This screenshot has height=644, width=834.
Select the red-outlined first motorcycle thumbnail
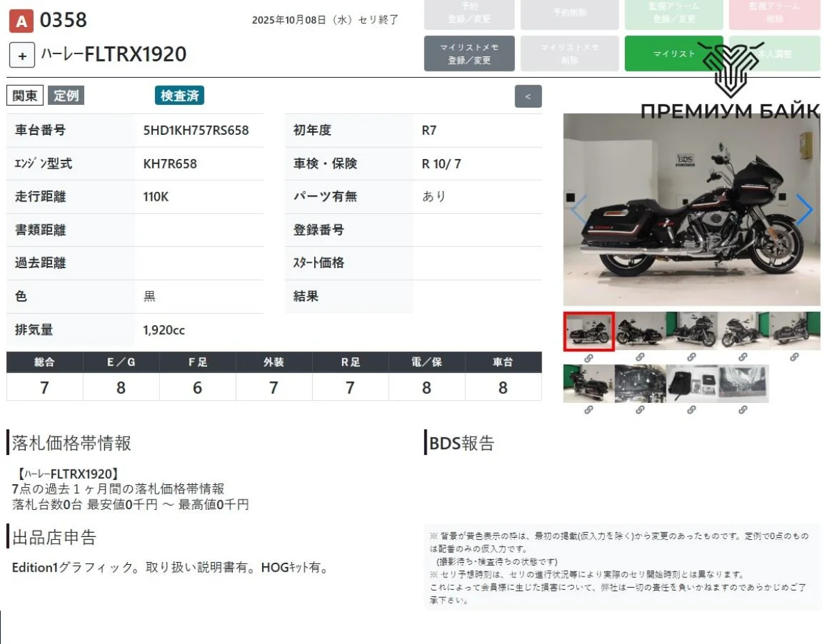click(x=589, y=331)
